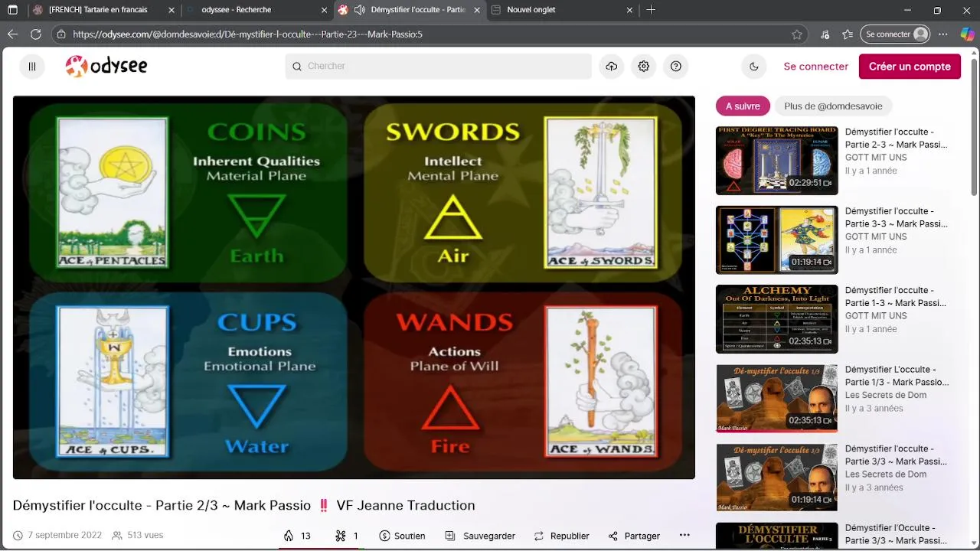Image resolution: width=980 pixels, height=551 pixels.
Task: Open the 01:19:14 Sphinx Les Secrets thumbnail
Action: click(776, 478)
